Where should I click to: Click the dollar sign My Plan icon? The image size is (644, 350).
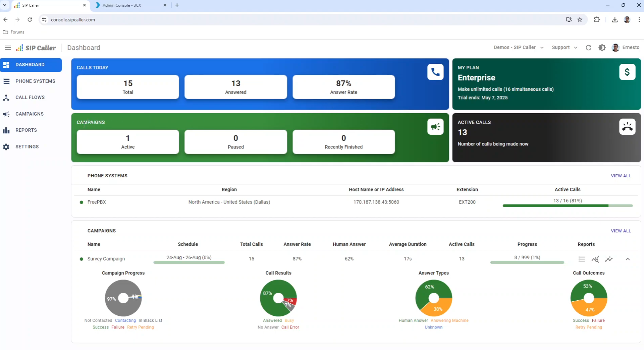(x=627, y=72)
